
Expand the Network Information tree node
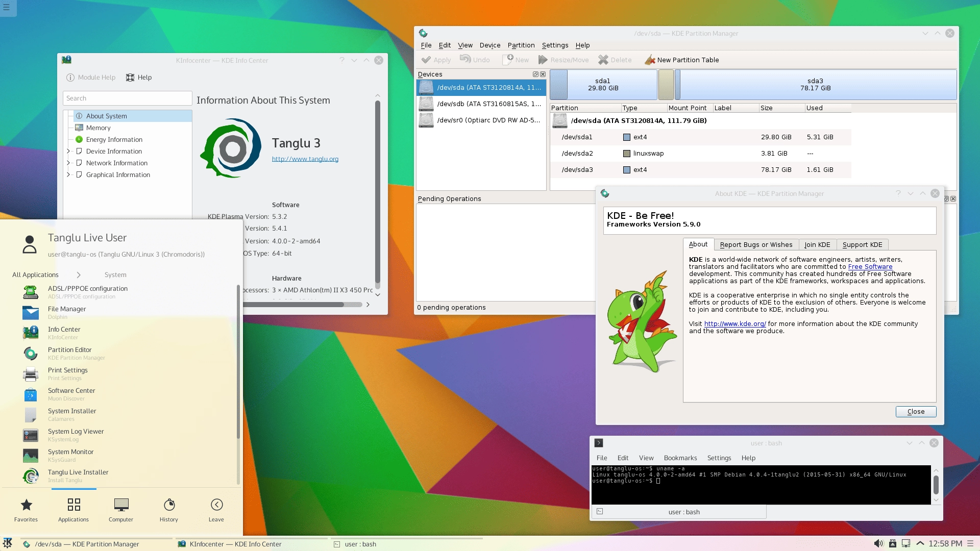click(x=68, y=163)
